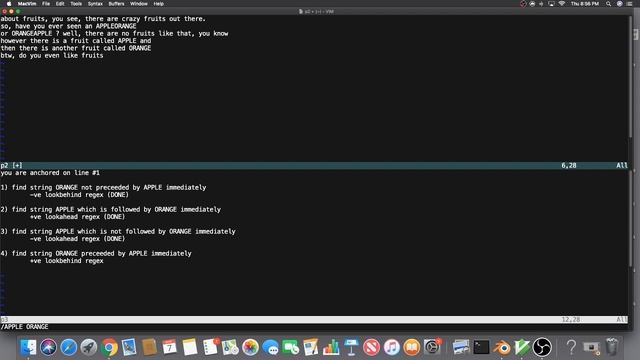Screen dimensions: 640x360
Task: Click item 3 'APPLE which is not followed'
Action: pyautogui.click(x=118, y=232)
